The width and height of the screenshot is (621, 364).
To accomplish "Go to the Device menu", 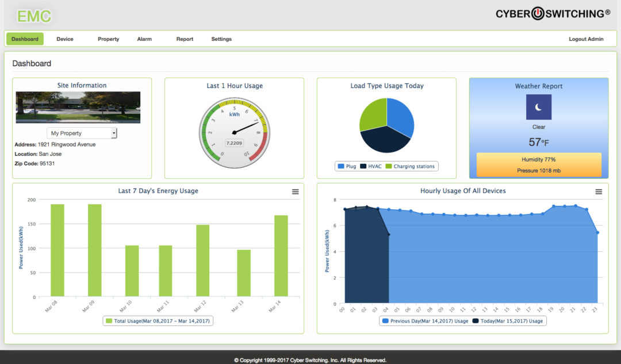I will [65, 39].
